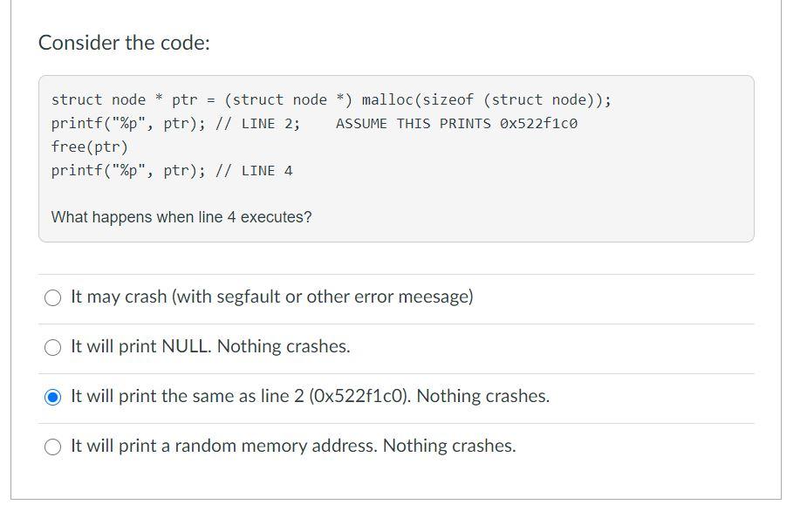This screenshot has width=807, height=532.
Task: Click the malloc line in the code block
Action: 332,99
